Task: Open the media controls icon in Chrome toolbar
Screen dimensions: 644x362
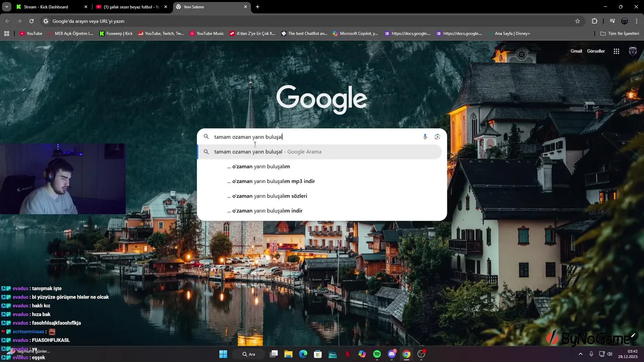Action: tap(612, 21)
